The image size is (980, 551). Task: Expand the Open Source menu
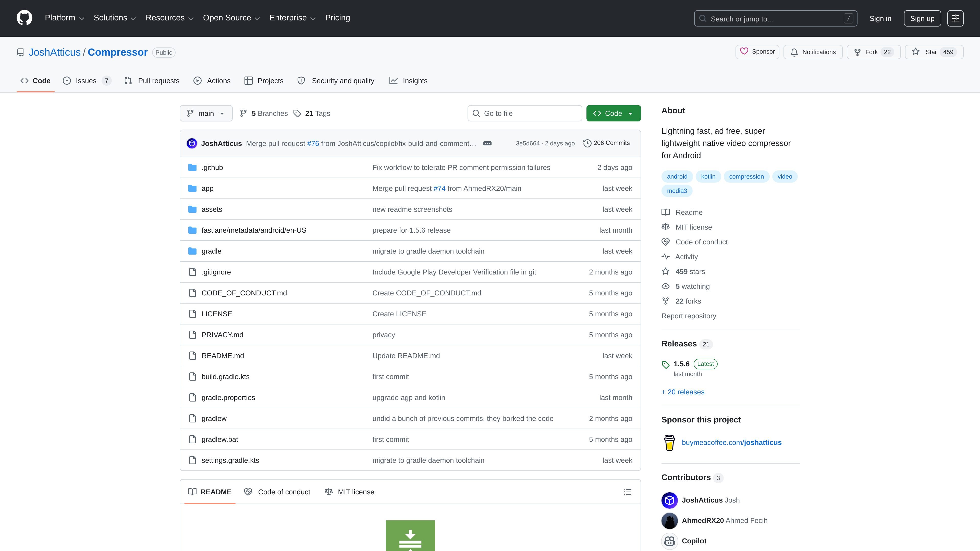point(231,18)
